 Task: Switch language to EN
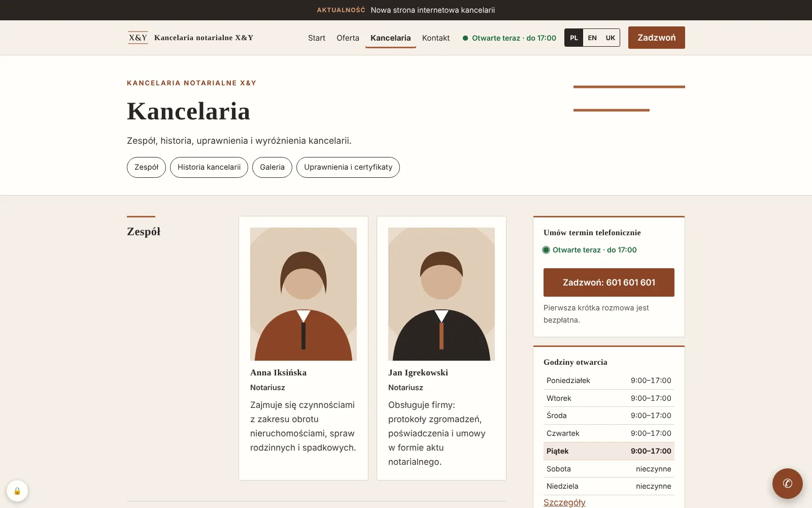click(592, 38)
